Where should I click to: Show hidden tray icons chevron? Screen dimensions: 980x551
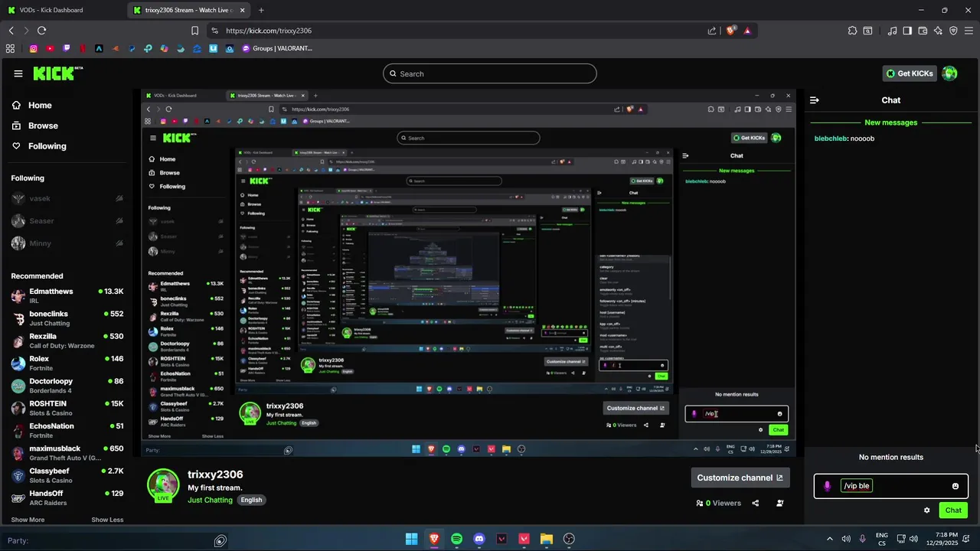point(830,540)
